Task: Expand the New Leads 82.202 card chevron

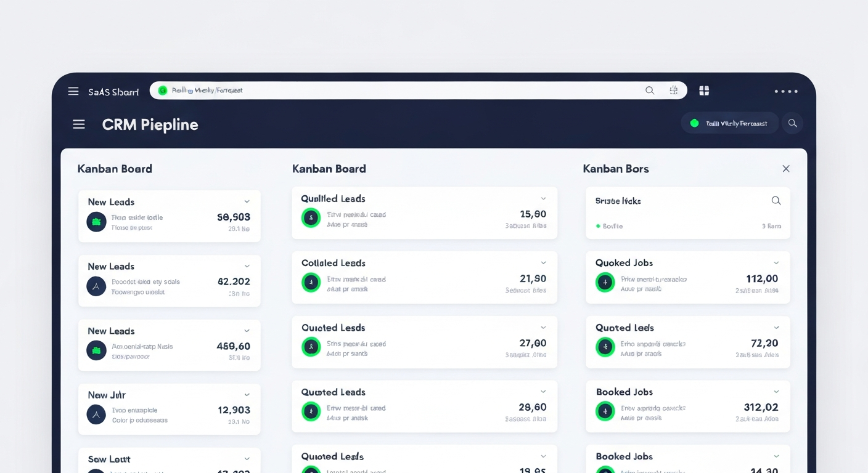Action: tap(247, 266)
